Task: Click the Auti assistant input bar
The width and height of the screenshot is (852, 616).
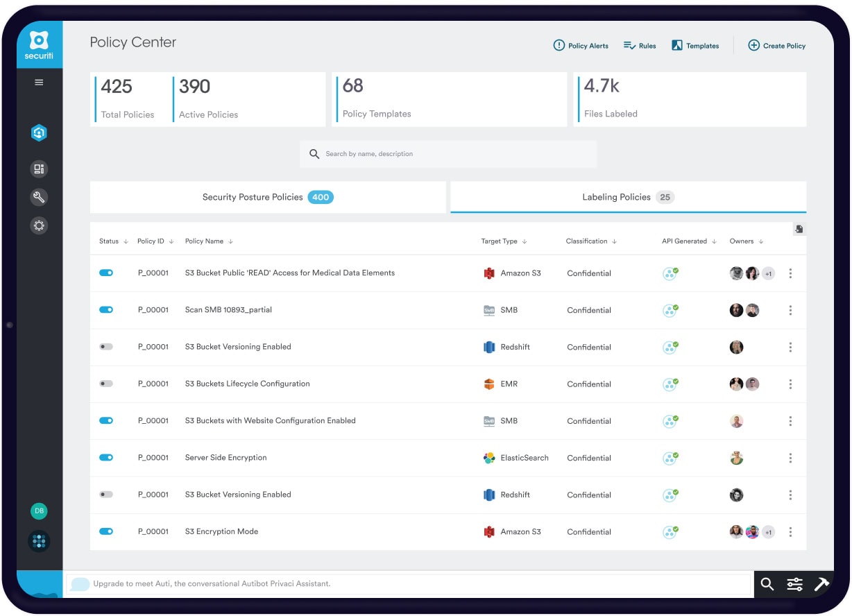Action: pyautogui.click(x=409, y=584)
